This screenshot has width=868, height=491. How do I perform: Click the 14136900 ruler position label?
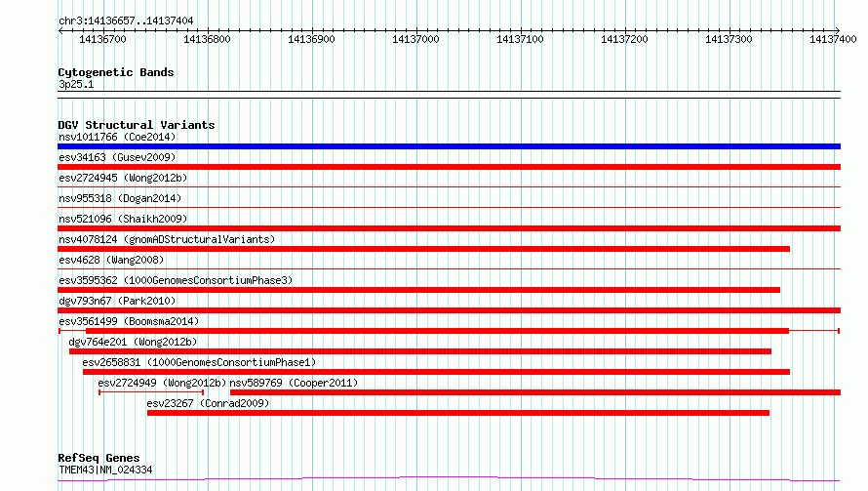tap(312, 39)
